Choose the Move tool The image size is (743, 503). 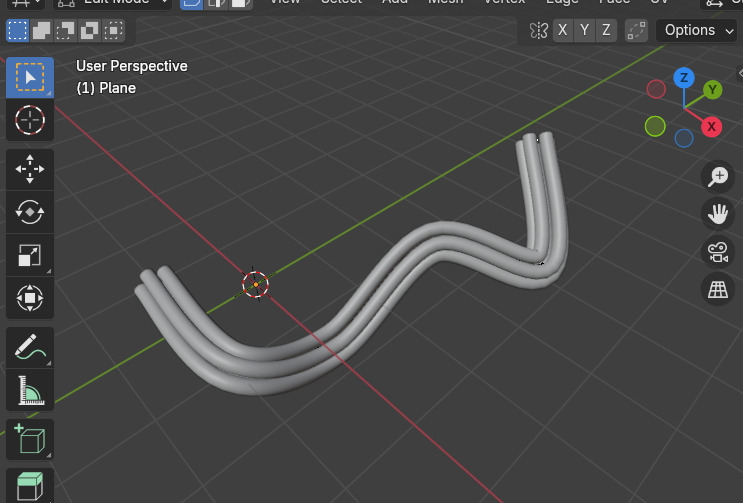coord(30,169)
